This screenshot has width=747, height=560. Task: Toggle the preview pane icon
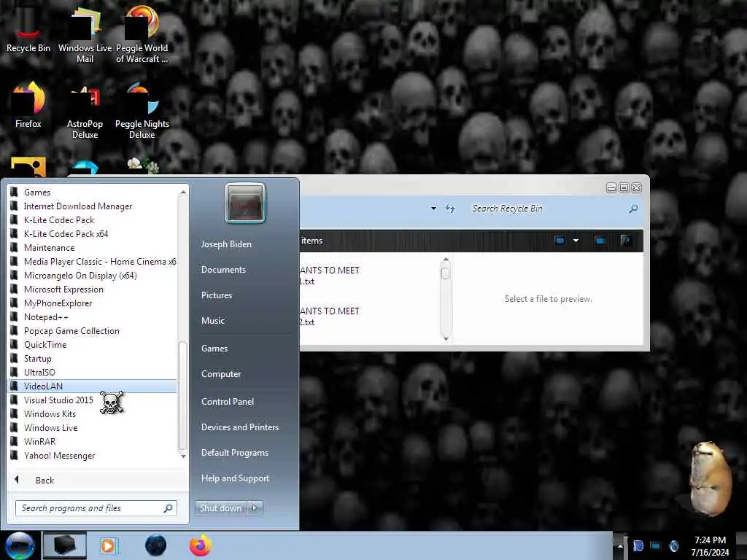(600, 241)
